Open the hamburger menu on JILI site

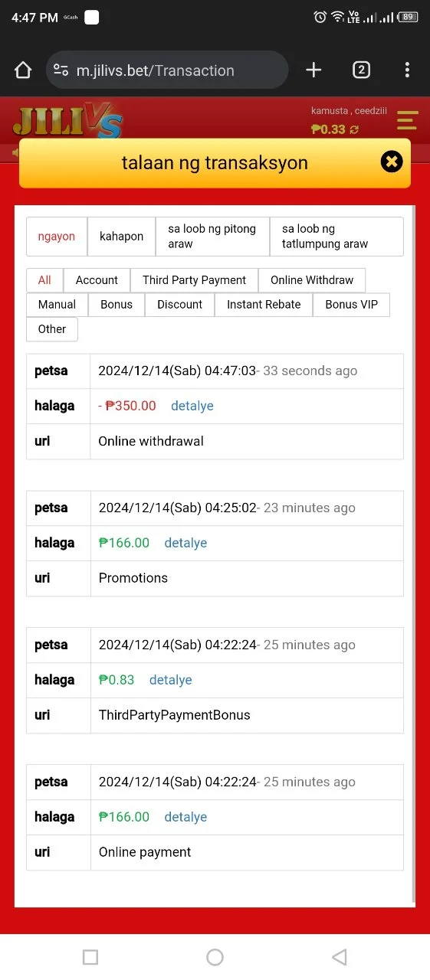click(407, 121)
